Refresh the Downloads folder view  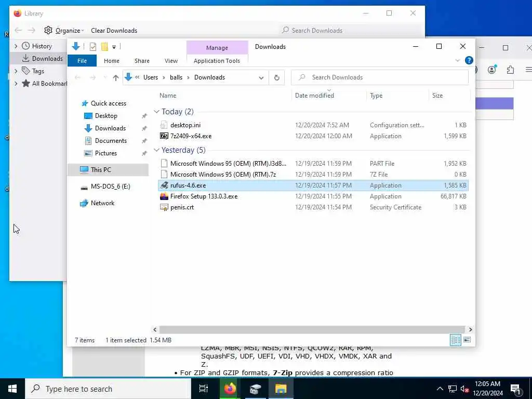click(x=277, y=78)
